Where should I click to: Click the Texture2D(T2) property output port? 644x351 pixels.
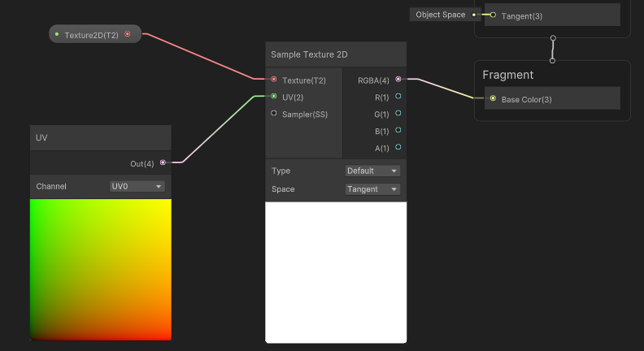pos(128,34)
